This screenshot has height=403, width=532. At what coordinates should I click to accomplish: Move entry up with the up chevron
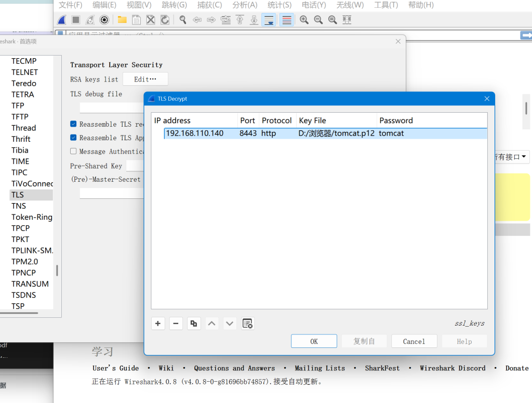pyautogui.click(x=212, y=324)
